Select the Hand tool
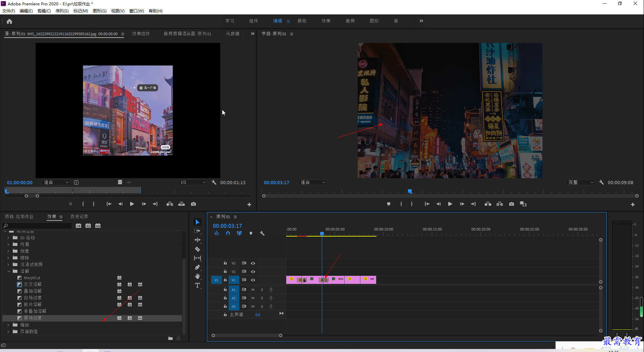The height and width of the screenshot is (352, 644). (x=197, y=276)
